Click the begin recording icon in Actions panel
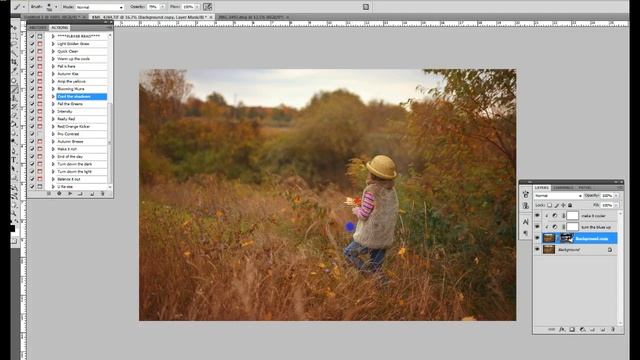This screenshot has height=360, width=640. [59, 194]
